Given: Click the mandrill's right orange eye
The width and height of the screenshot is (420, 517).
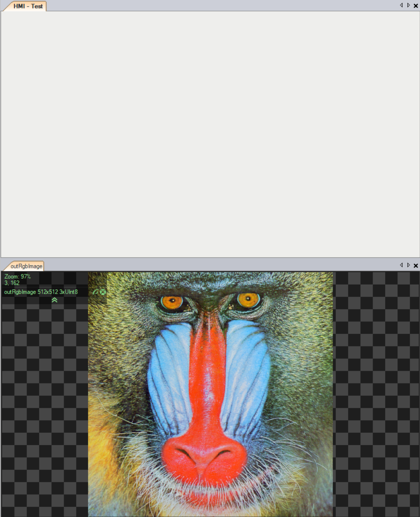Looking at the screenshot, I should pos(248,299).
